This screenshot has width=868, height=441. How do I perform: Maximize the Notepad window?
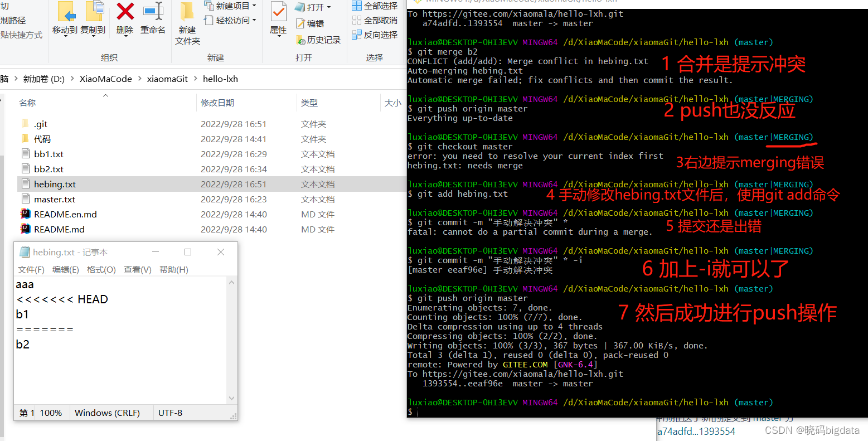188,252
